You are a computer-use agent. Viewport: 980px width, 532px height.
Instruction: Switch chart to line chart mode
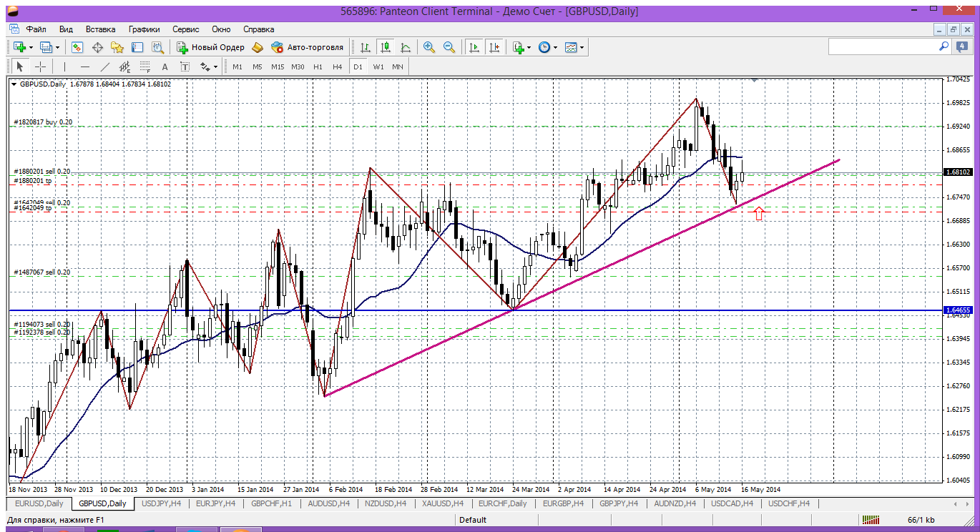[406, 47]
